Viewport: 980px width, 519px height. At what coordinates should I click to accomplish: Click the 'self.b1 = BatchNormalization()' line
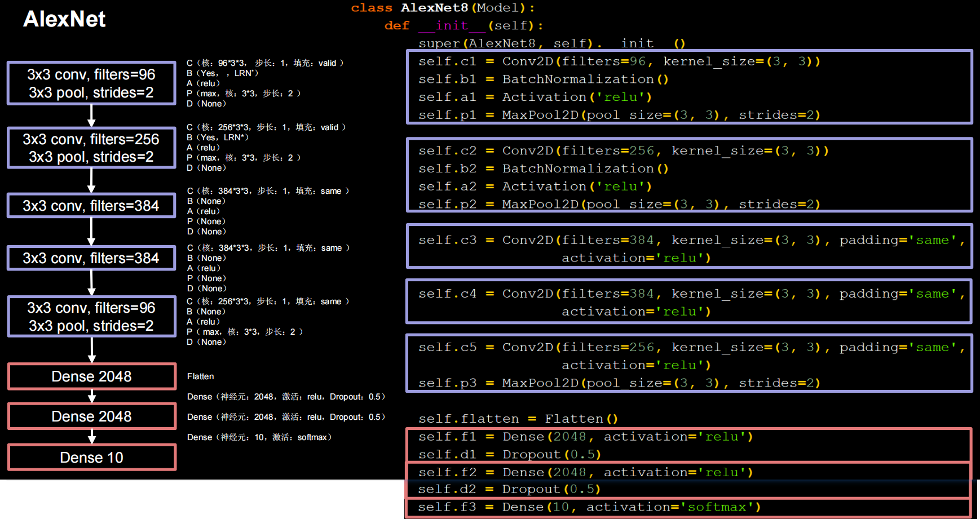544,79
